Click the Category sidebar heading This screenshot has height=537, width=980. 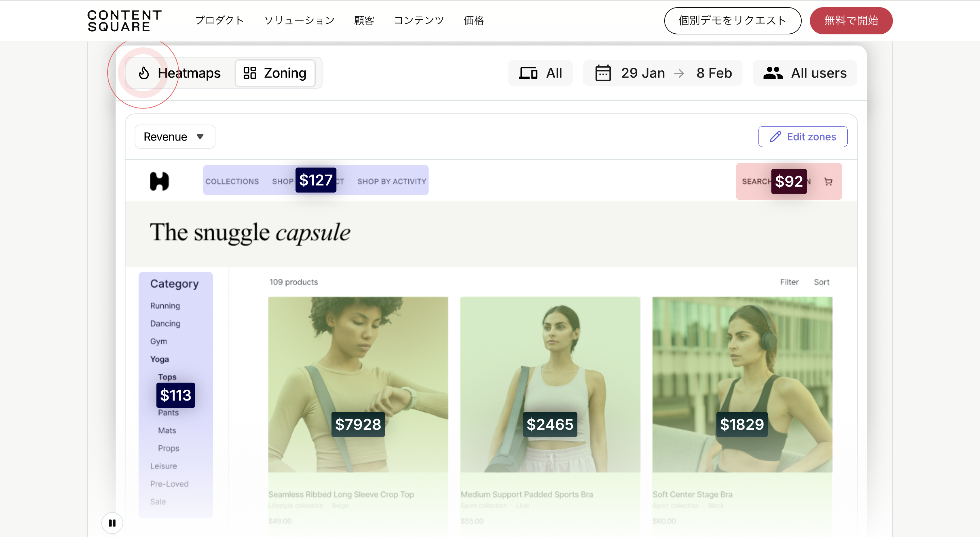pos(174,284)
